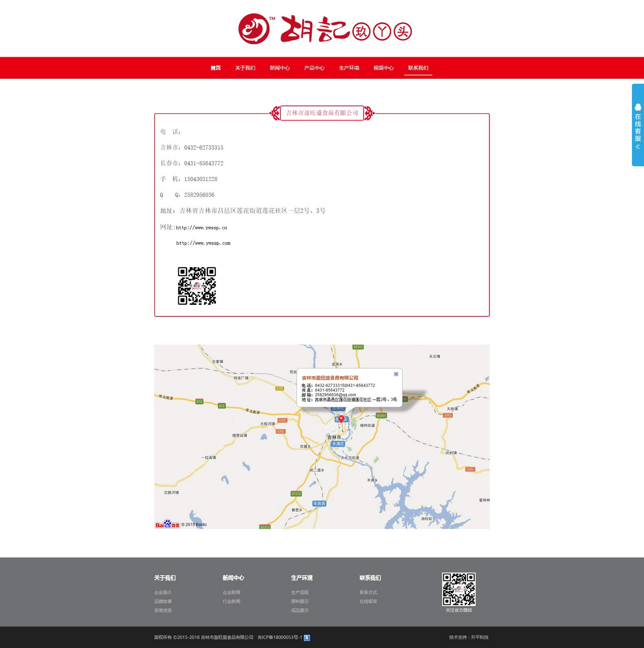Open 联系方式 footer link
This screenshot has height=648, width=644.
tap(368, 592)
